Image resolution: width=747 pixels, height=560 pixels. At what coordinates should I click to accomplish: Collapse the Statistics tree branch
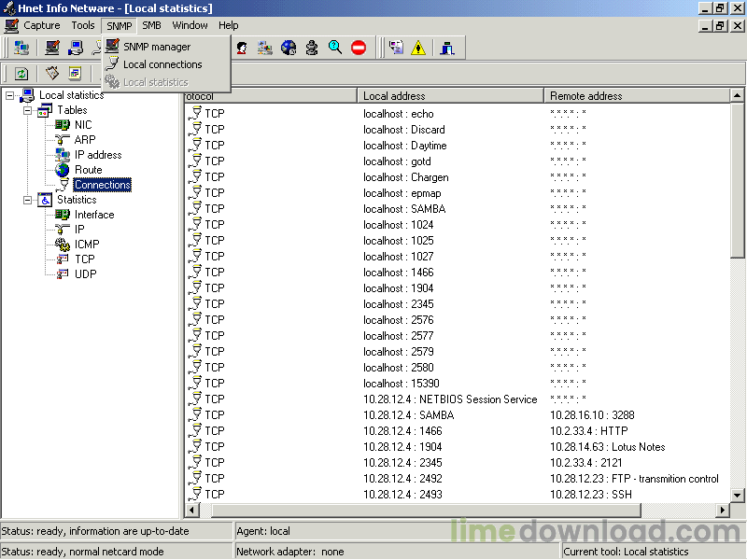[28, 200]
